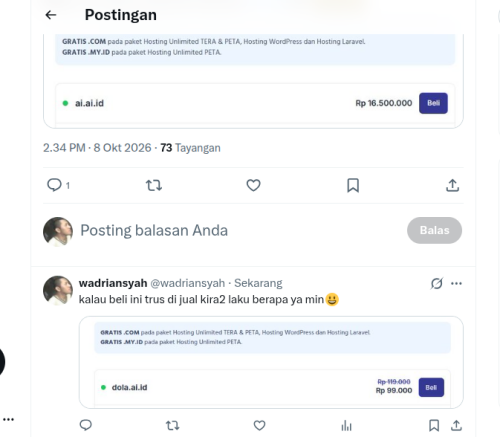Bookmark the main post

(353, 185)
